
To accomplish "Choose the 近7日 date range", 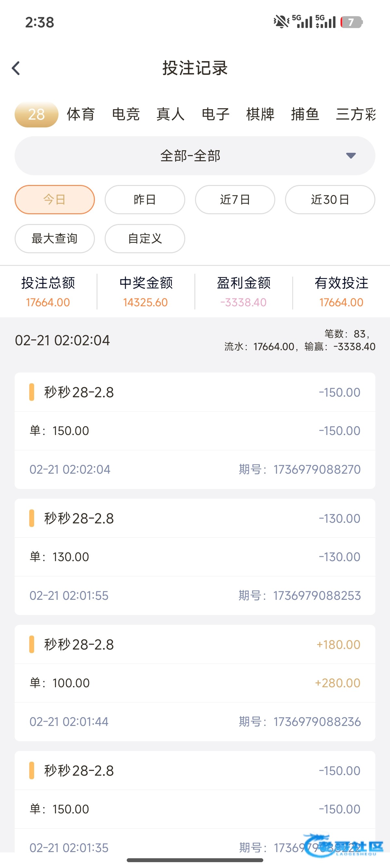I will (235, 200).
